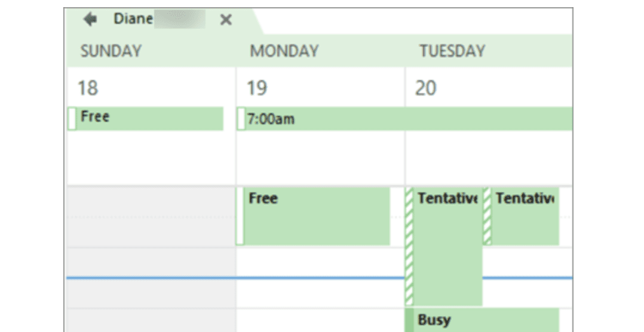Open the 7:00am multi-day event

[404, 119]
